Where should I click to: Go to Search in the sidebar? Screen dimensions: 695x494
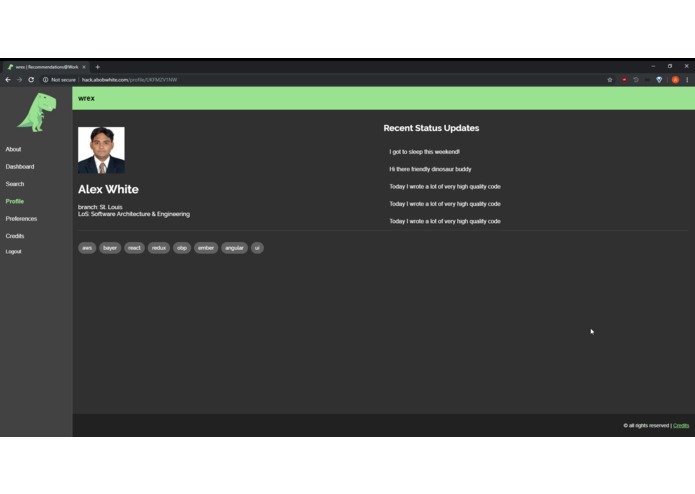(x=15, y=184)
